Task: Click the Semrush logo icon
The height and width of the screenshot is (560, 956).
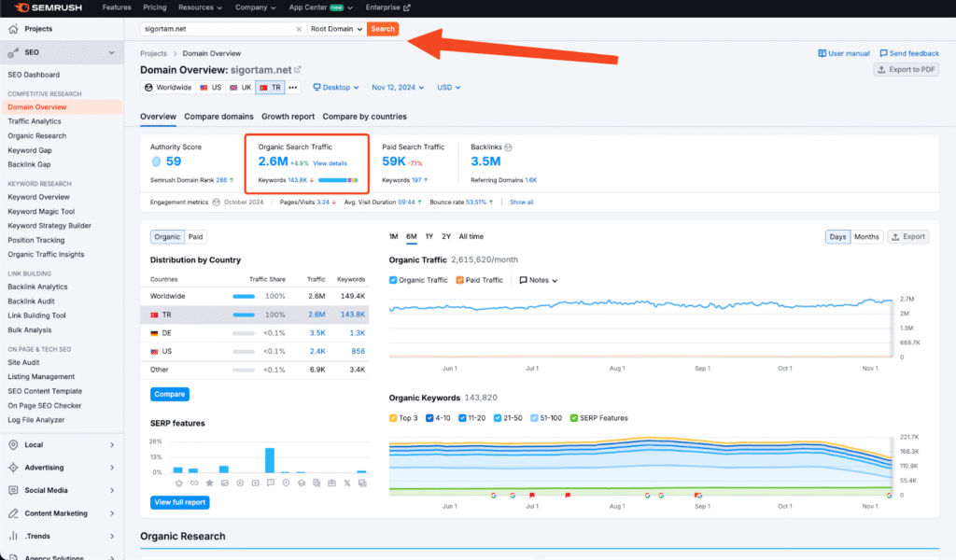Action: (21, 7)
